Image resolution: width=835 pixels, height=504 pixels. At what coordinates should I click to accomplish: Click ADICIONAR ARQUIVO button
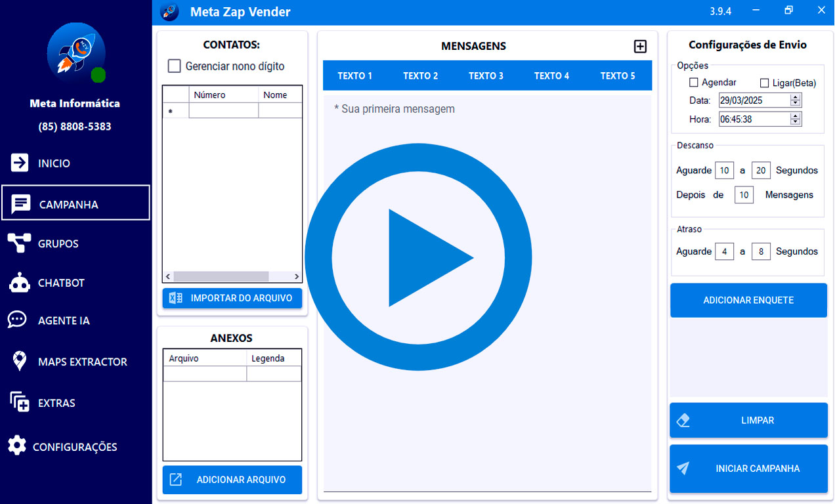(x=232, y=480)
